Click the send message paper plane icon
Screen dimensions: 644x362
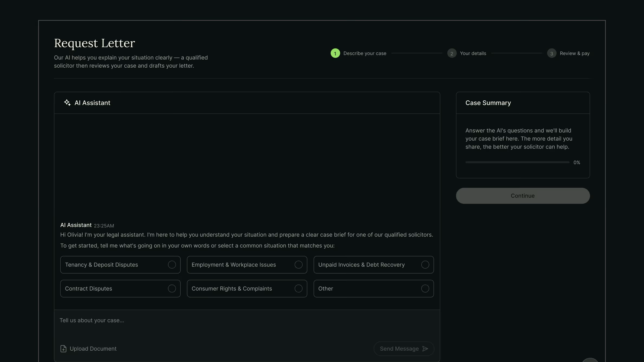pyautogui.click(x=425, y=349)
